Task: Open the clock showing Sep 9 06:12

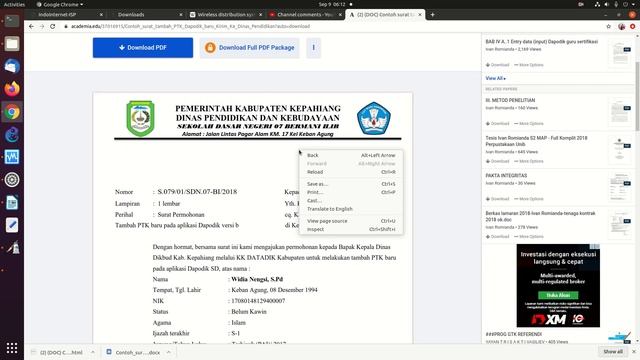Action: coord(332,4)
